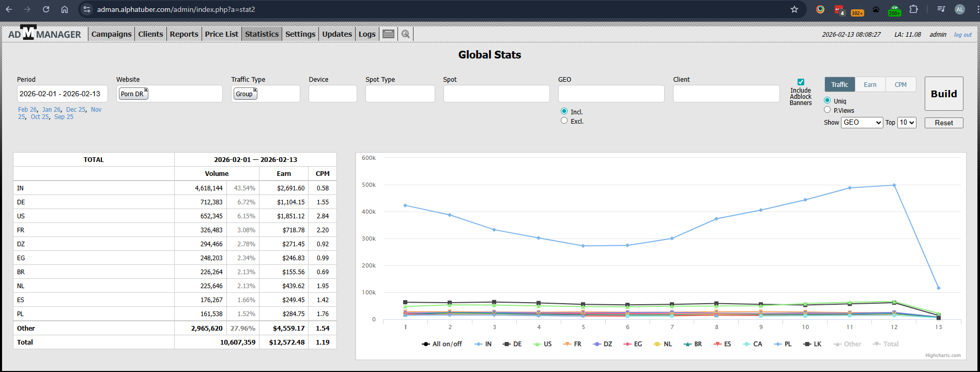This screenshot has width=980, height=372.
Task: Uncheck Include Adblock Banners checkbox
Action: tap(801, 82)
